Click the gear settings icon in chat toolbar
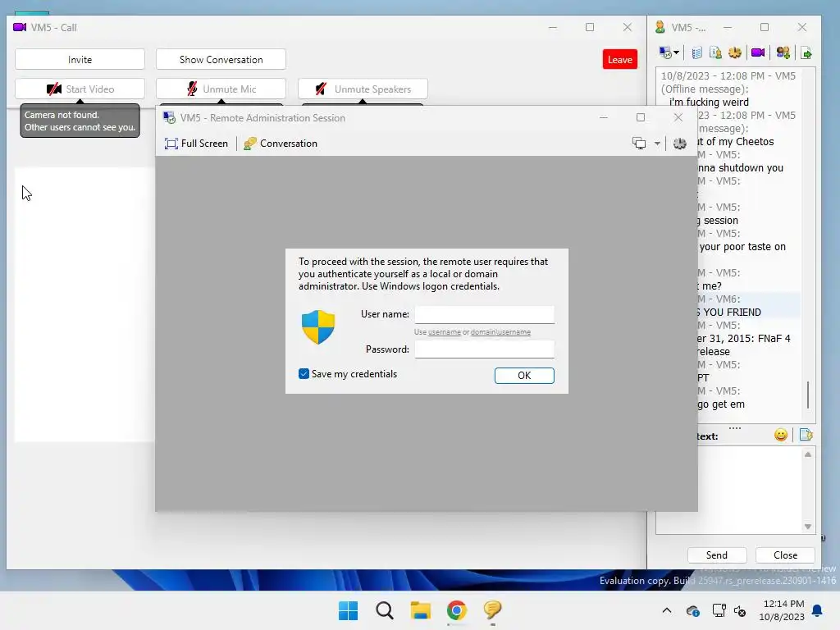This screenshot has height=630, width=840. point(735,52)
